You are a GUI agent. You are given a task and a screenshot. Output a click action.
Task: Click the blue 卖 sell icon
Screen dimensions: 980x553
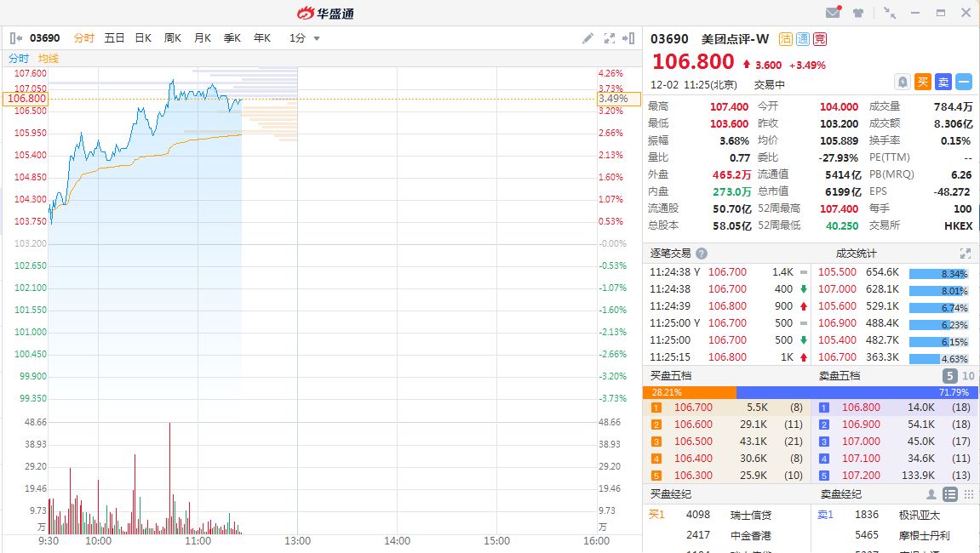(943, 82)
